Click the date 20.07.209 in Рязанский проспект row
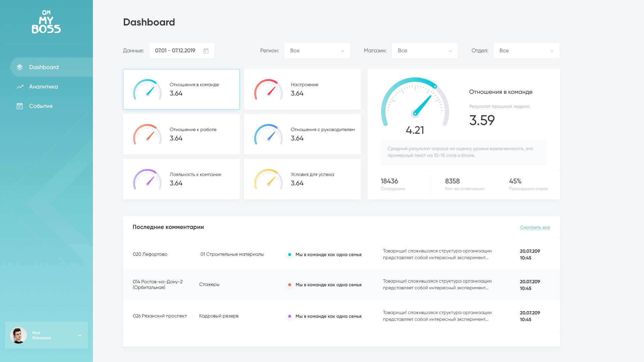This screenshot has height=362, width=644. click(530, 313)
